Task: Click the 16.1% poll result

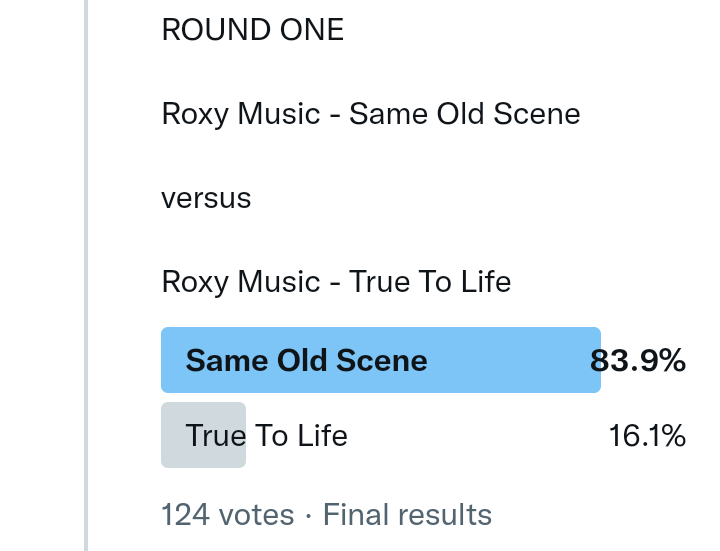Action: [x=647, y=436]
